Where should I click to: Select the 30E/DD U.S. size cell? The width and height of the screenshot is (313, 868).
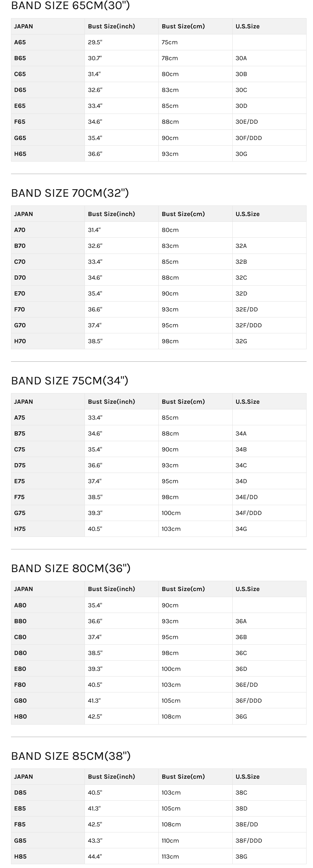click(x=269, y=122)
